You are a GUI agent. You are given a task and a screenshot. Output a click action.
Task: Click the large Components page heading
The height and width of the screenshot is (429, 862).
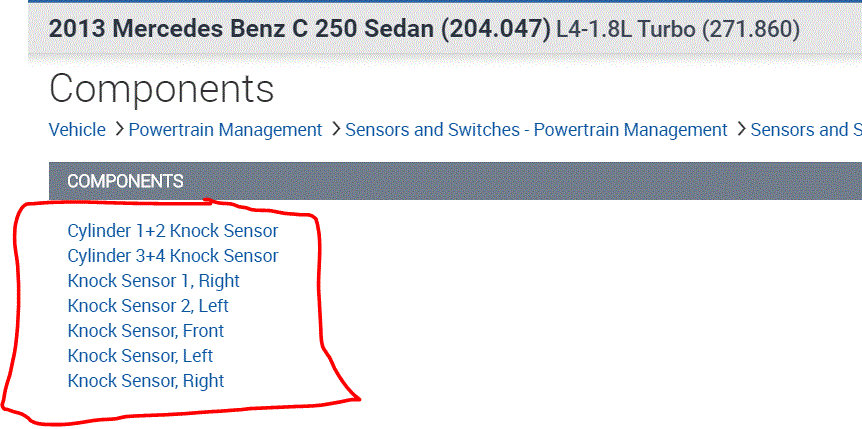(161, 89)
